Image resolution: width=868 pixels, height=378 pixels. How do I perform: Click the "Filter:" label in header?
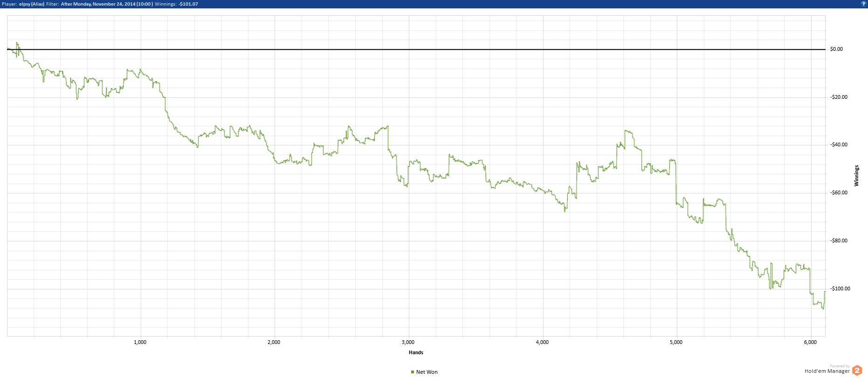53,4
